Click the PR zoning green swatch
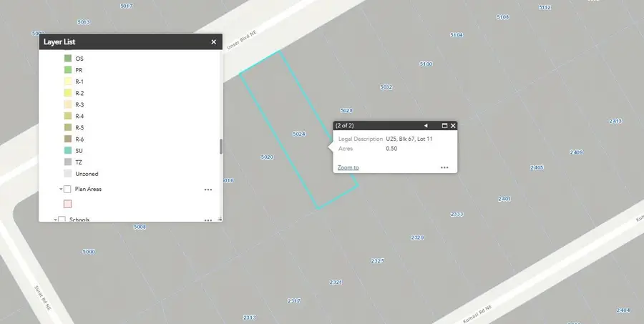Image resolution: width=644 pixels, height=324 pixels. (x=68, y=70)
